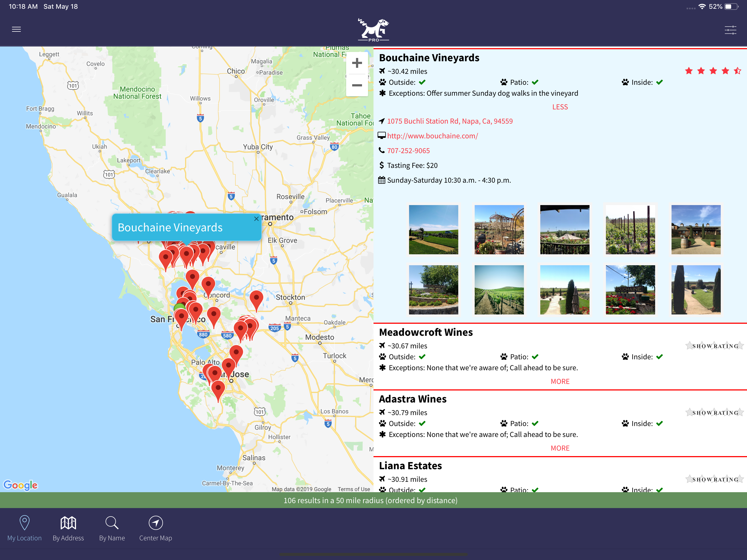Search By Name
This screenshot has width=747, height=560.
(x=112, y=528)
